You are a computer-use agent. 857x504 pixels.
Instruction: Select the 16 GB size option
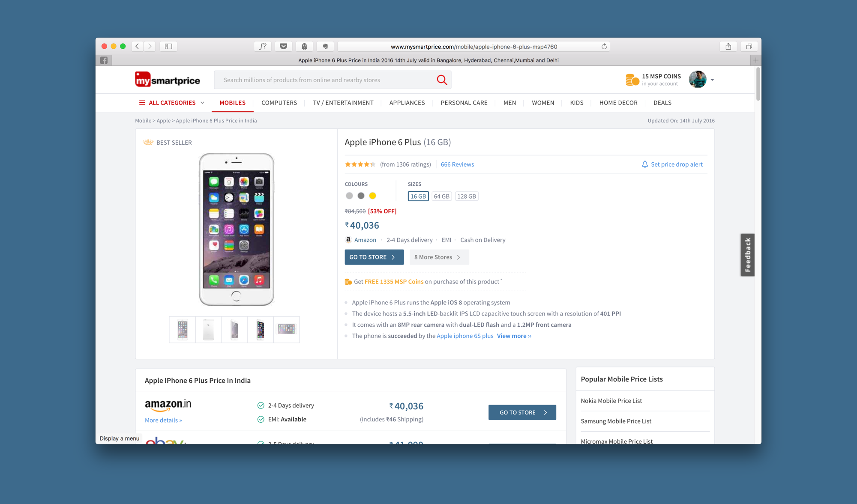click(418, 196)
